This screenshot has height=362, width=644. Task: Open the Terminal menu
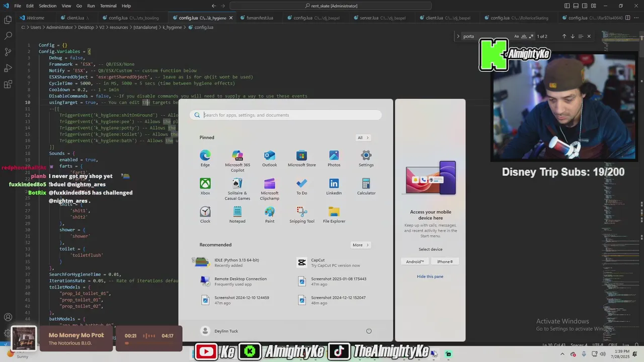[x=108, y=6]
